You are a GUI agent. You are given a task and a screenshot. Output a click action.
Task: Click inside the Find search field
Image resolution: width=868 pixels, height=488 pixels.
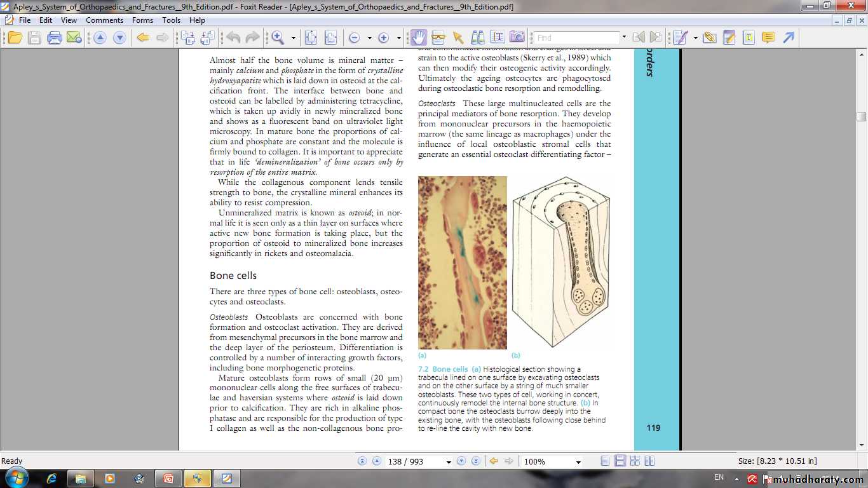coord(576,37)
